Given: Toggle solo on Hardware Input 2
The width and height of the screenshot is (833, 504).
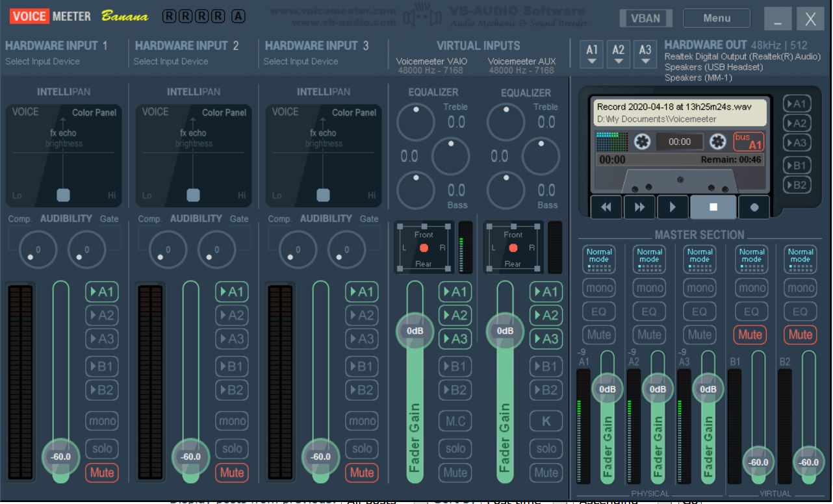Looking at the screenshot, I should point(232,449).
